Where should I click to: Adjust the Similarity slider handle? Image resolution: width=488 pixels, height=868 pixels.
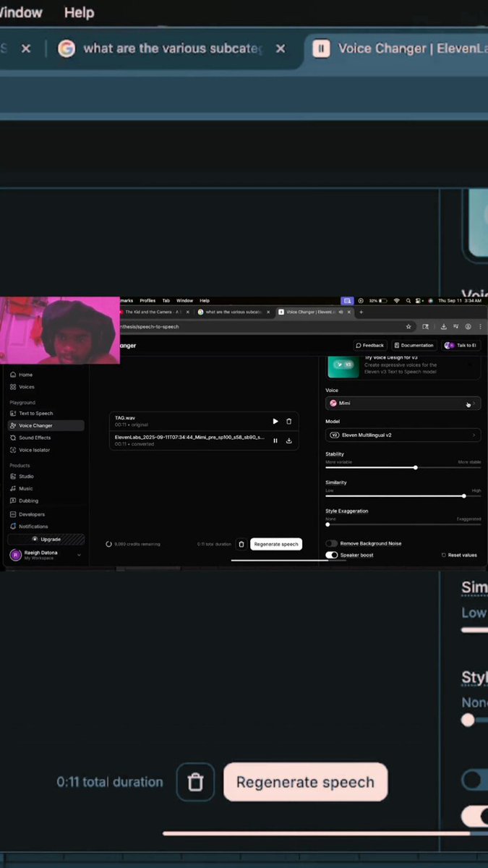463,495
